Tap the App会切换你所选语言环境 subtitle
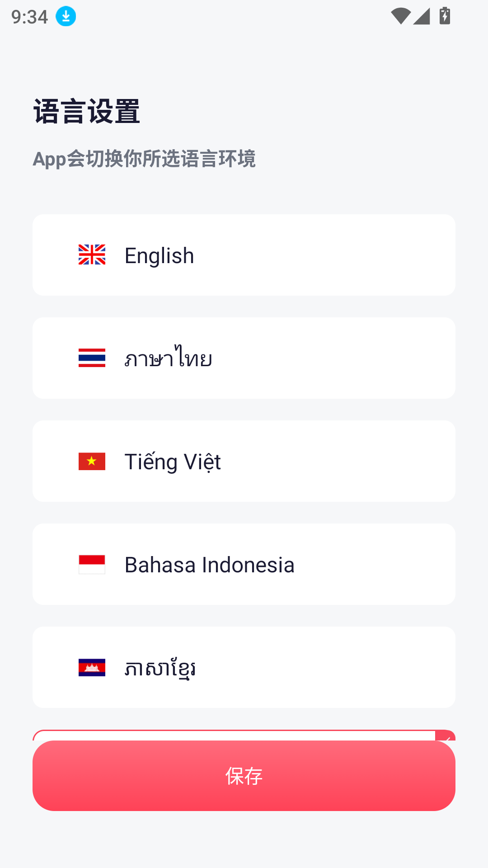The width and height of the screenshot is (488, 868). point(144,159)
